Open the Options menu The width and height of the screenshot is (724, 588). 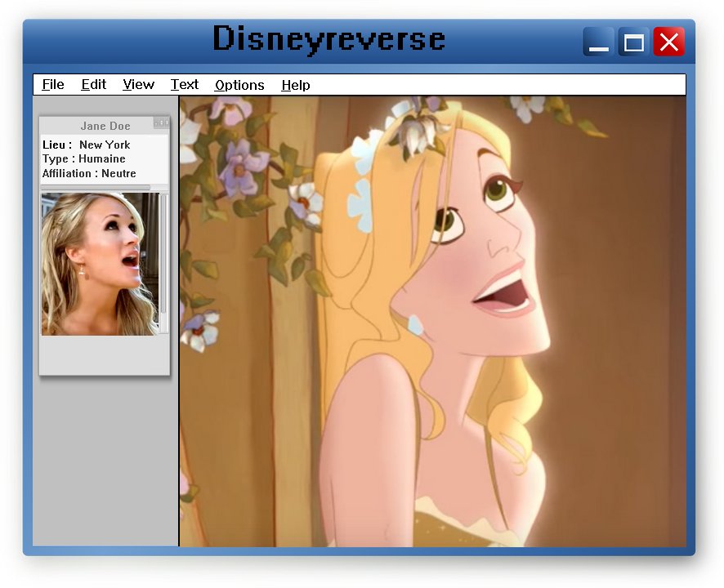239,86
